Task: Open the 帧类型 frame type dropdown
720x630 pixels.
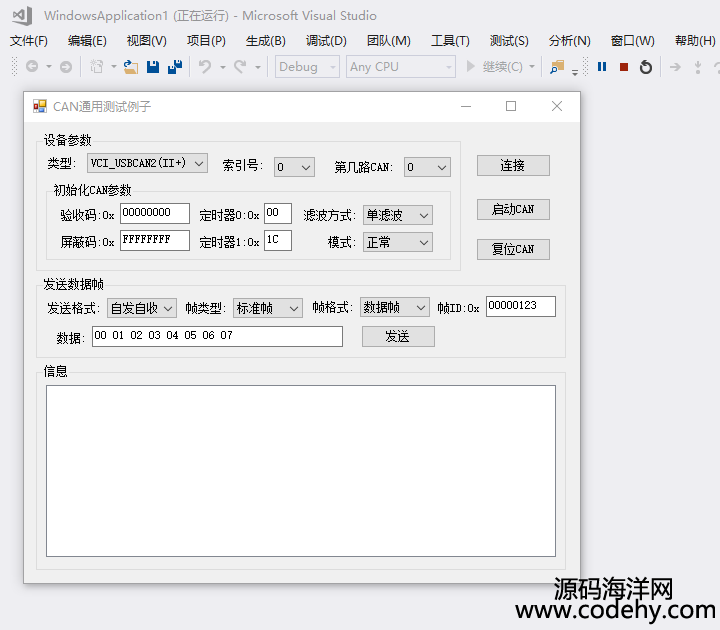Action: pyautogui.click(x=268, y=308)
